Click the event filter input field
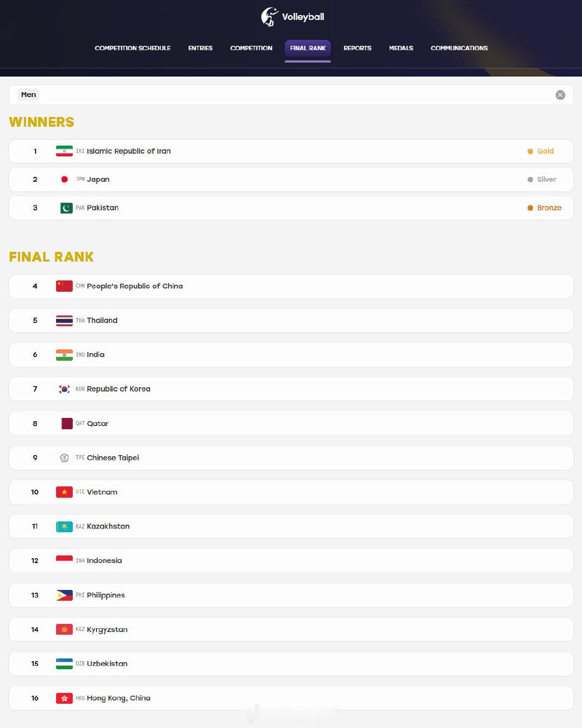This screenshot has height=728, width=582. pos(291,95)
